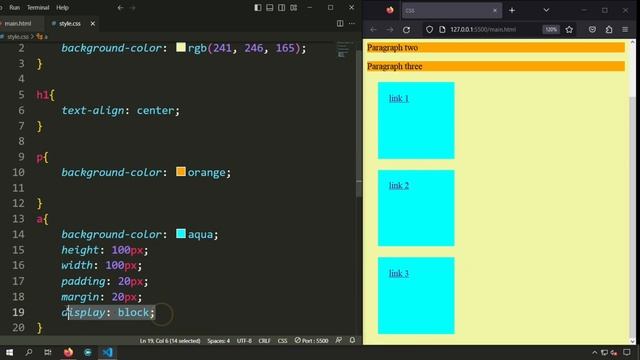640x360 pixels.
Task: Change encoding via UTF-8 status item
Action: point(244,340)
